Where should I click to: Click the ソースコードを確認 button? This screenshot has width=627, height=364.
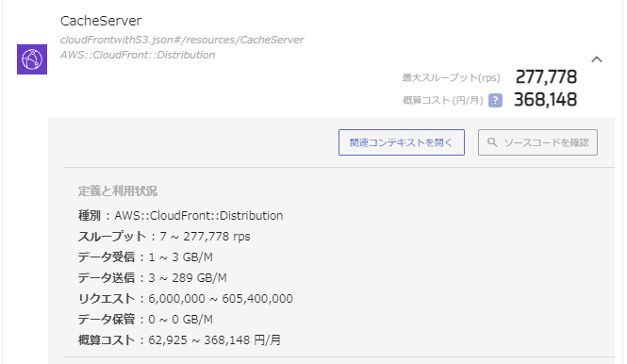coord(537,142)
